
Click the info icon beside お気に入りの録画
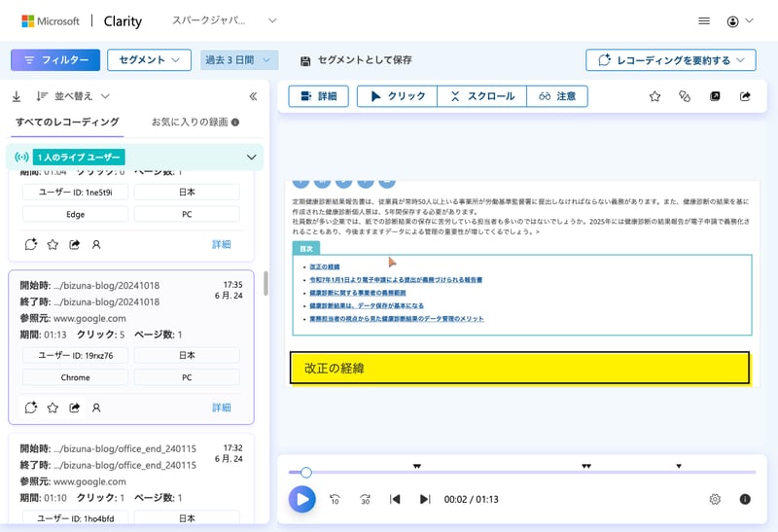(x=235, y=123)
